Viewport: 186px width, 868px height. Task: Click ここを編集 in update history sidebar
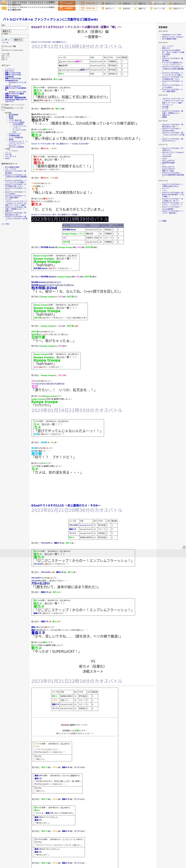coord(162,221)
